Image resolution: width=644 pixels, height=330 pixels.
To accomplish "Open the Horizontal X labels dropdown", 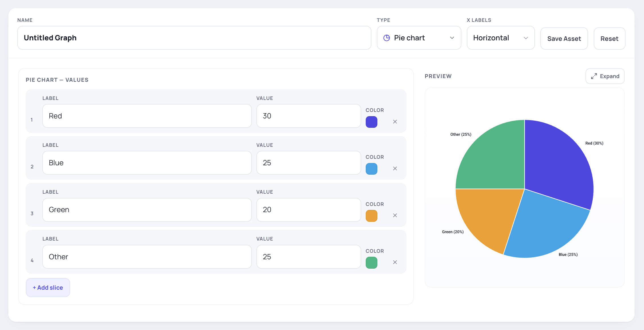I will [501, 38].
